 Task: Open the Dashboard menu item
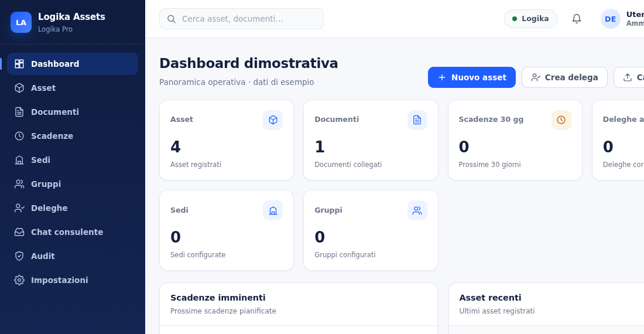click(x=72, y=64)
